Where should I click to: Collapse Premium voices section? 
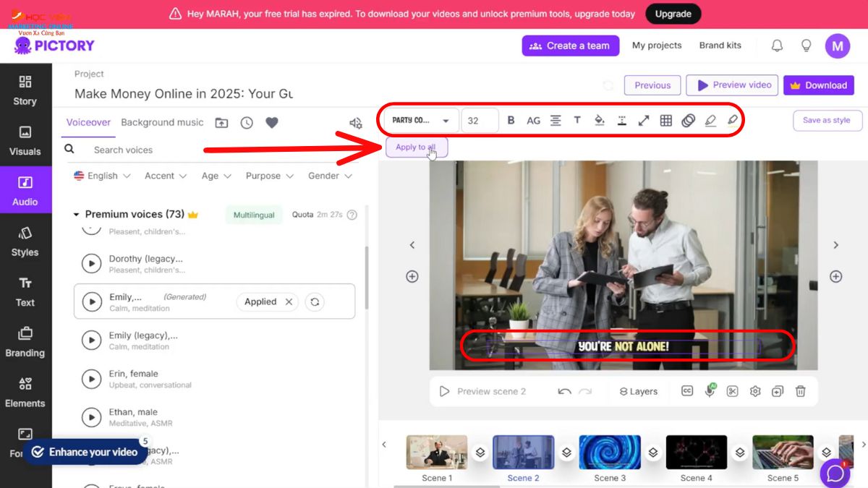tap(76, 215)
